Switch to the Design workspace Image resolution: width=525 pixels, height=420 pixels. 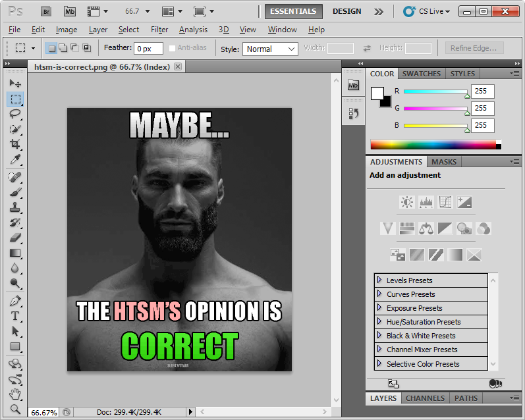tap(346, 11)
